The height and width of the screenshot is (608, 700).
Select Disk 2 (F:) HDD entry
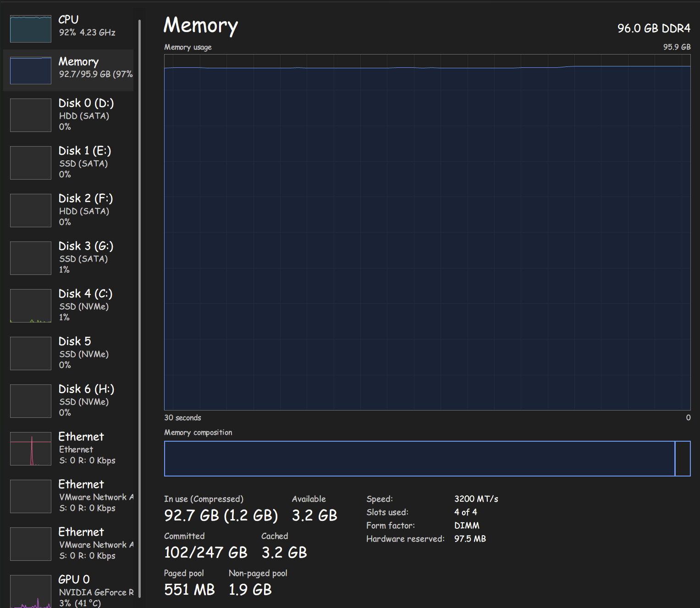click(x=68, y=210)
